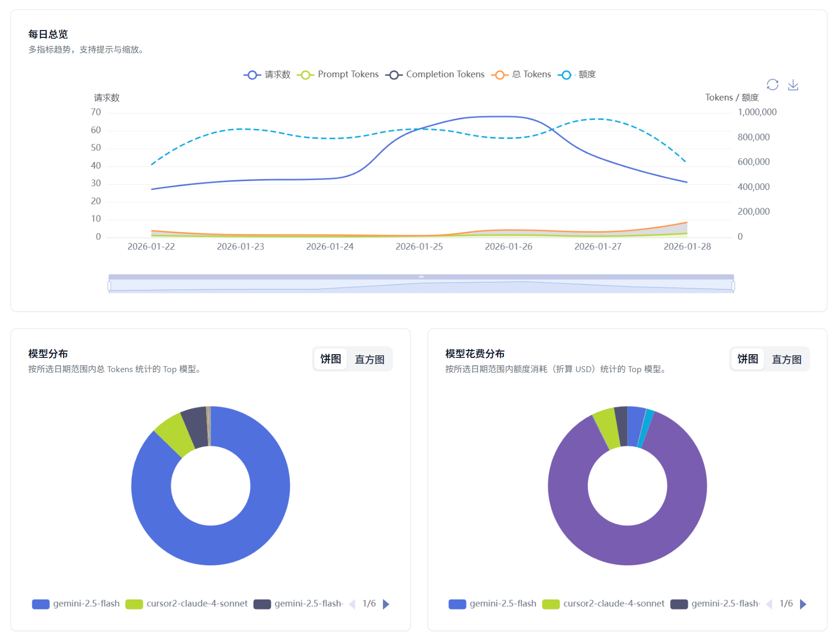
Task: Click the right handle of zoom slider
Action: [733, 286]
